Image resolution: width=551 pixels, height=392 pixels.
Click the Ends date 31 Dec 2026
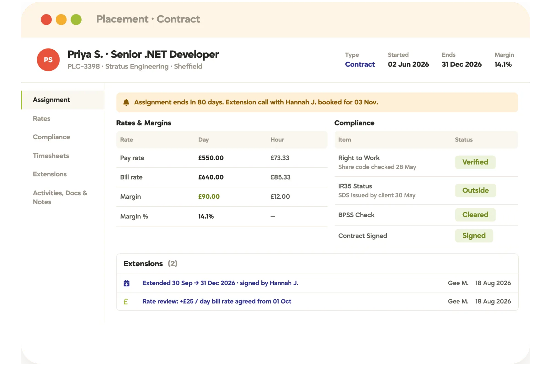pos(462,64)
